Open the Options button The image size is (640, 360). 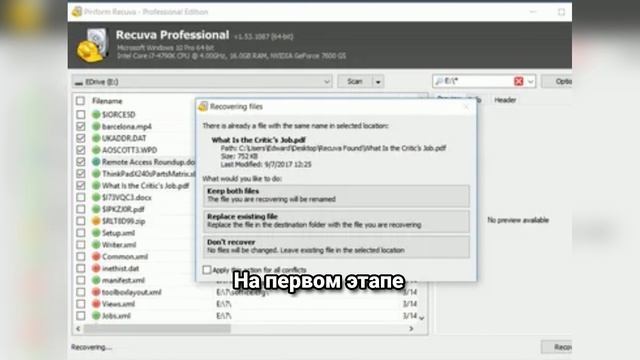[557, 81]
